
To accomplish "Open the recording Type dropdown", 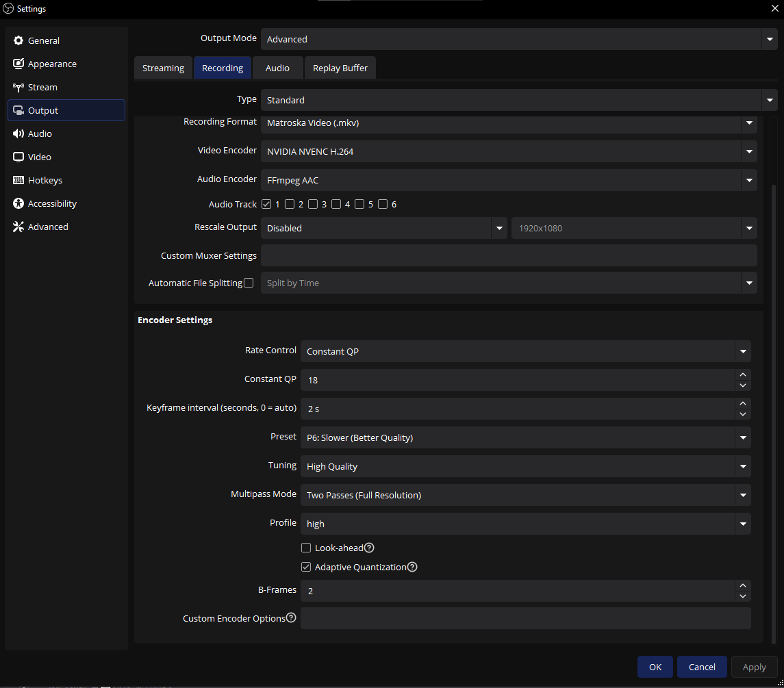I will (519, 100).
